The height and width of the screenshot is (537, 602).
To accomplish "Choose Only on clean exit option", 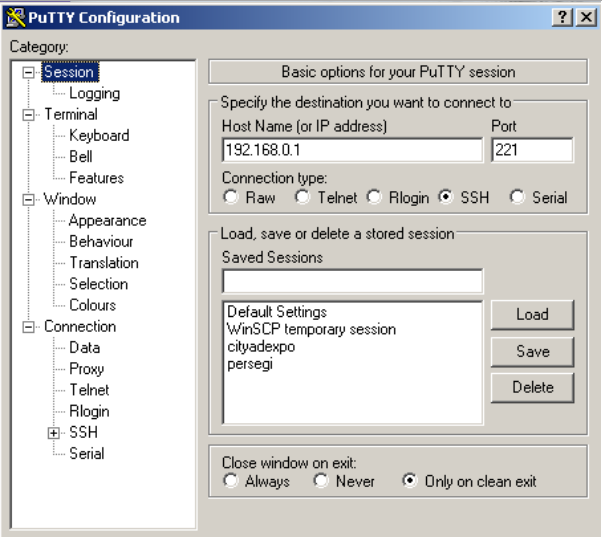I will 410,481.
